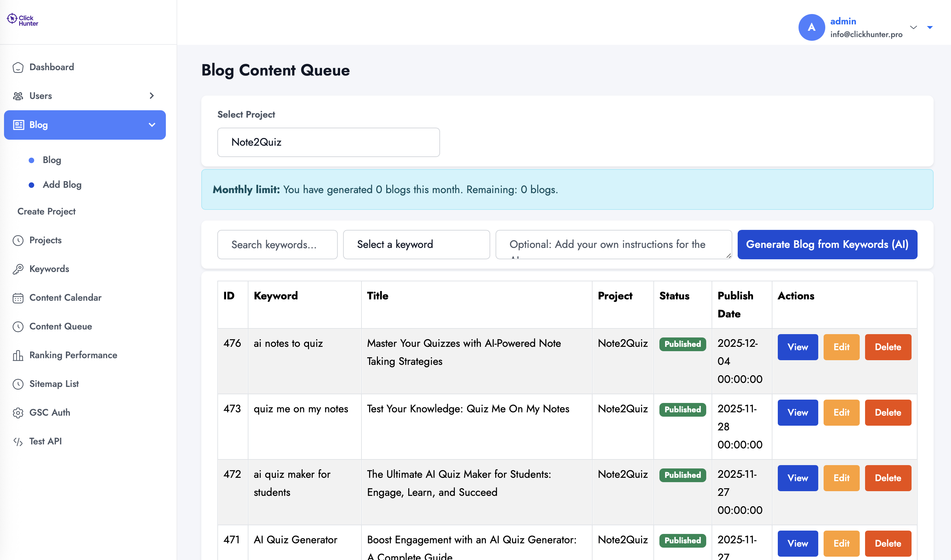Open Sitemap List in the sidebar

(x=54, y=384)
